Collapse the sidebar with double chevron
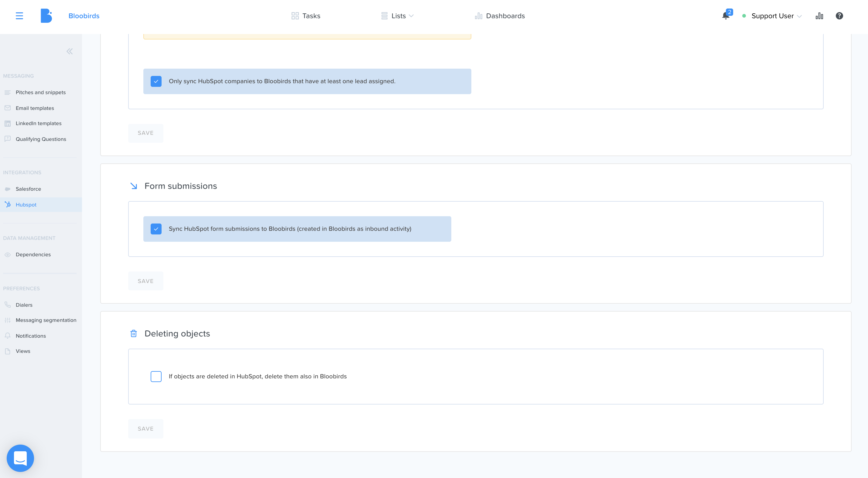The width and height of the screenshot is (868, 478). [x=70, y=51]
